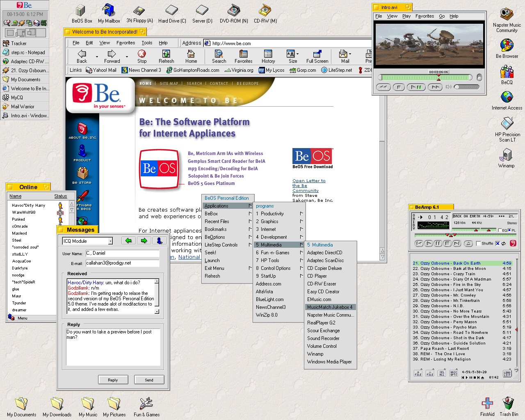Open the ICQ Module dropdown in the Messages window
The height and width of the screenshot is (420, 525).
pyautogui.click(x=110, y=241)
